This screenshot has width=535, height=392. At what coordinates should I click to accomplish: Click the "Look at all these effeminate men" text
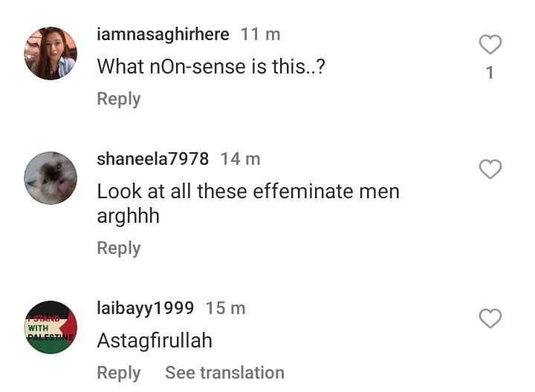coord(248,192)
